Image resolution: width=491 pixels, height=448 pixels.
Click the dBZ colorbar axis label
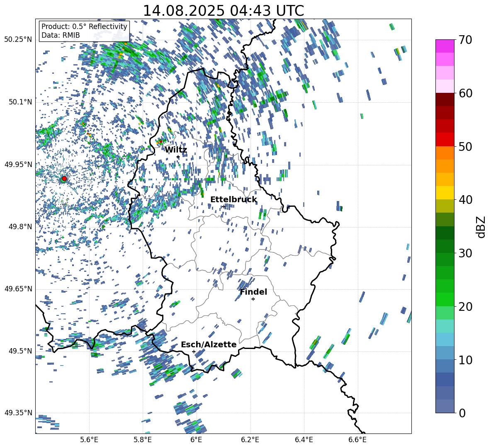481,227
